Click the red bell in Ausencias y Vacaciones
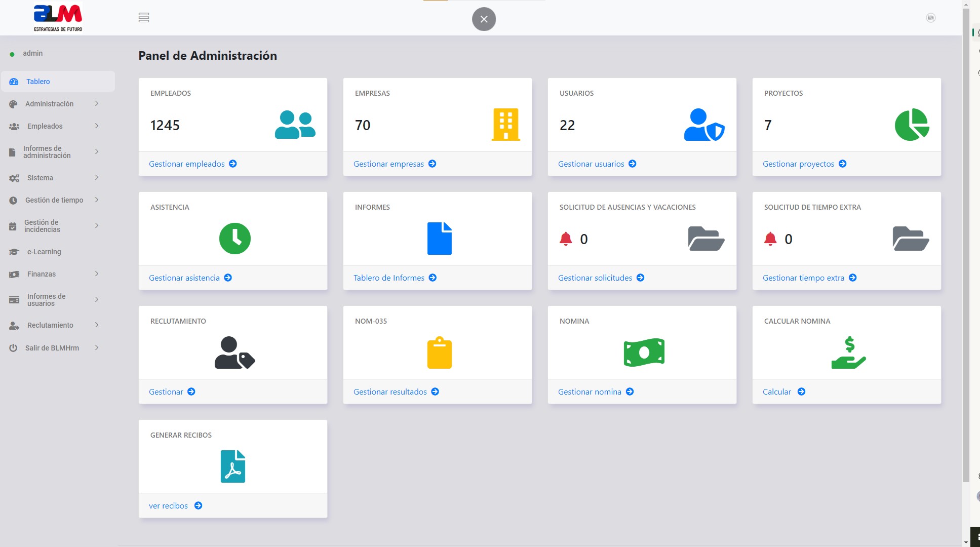This screenshot has height=547, width=980. [566, 239]
